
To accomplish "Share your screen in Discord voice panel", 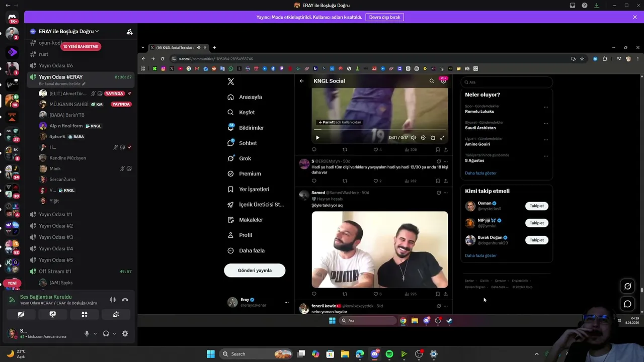I will [52, 314].
